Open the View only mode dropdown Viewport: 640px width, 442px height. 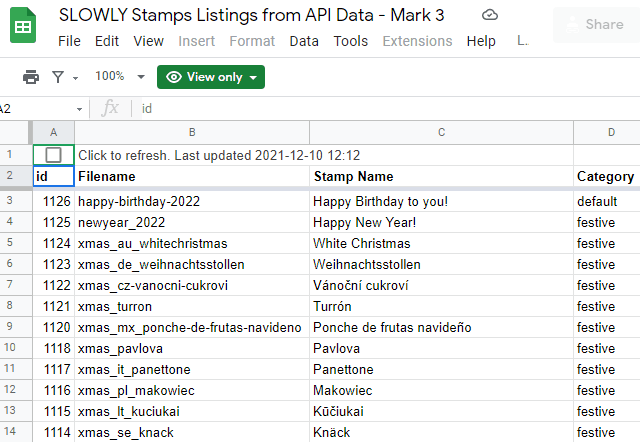pos(211,77)
